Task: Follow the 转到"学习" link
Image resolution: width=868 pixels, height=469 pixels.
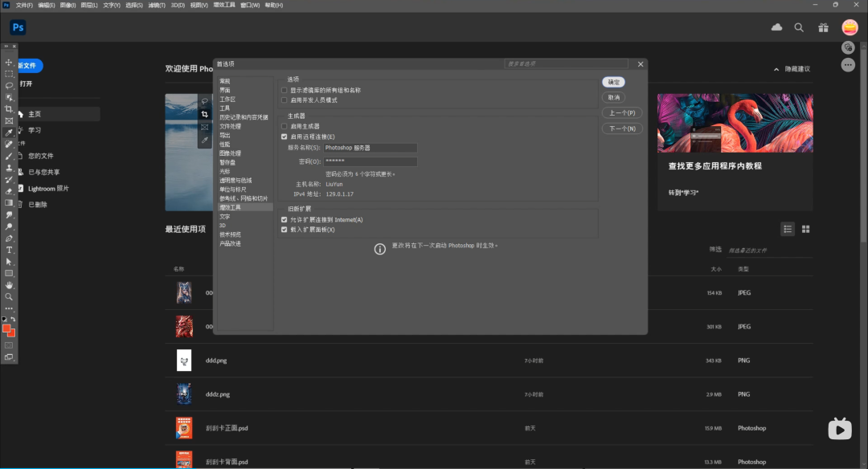Action: [683, 193]
